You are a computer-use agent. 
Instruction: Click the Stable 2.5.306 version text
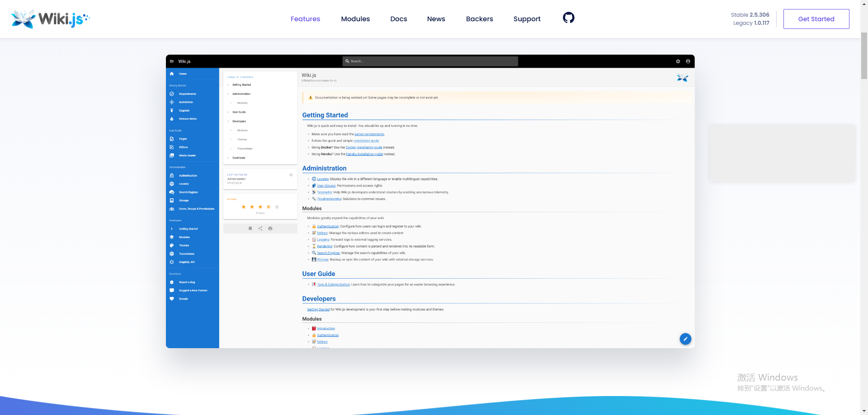click(750, 15)
